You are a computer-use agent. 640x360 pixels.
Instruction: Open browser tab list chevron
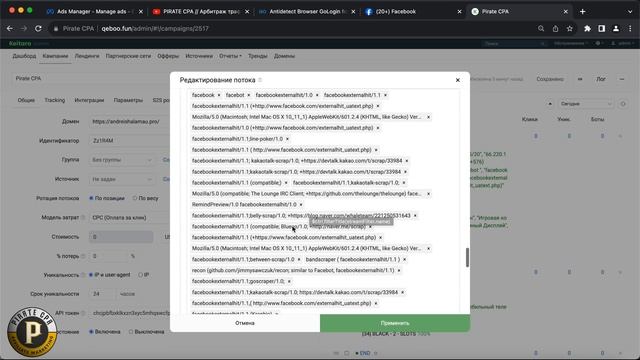(630, 11)
